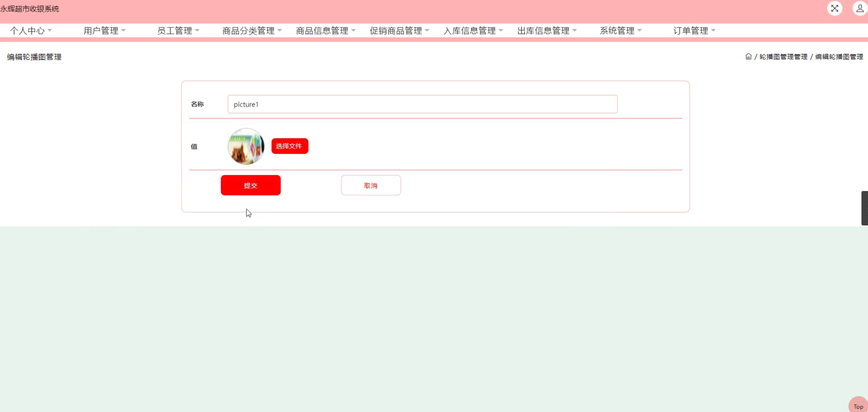Follow the 轮播图管理管理 breadcrumb link
Screen dimensions: 868x412
783,57
